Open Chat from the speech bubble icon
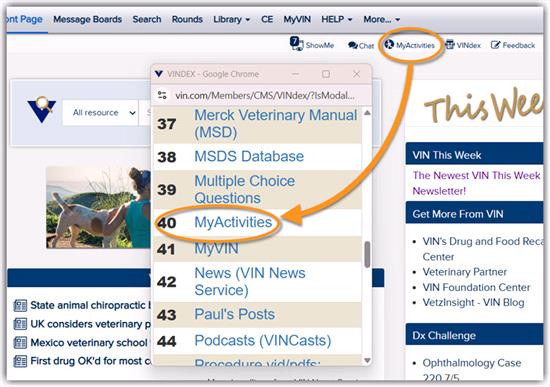550x387 pixels. click(353, 45)
